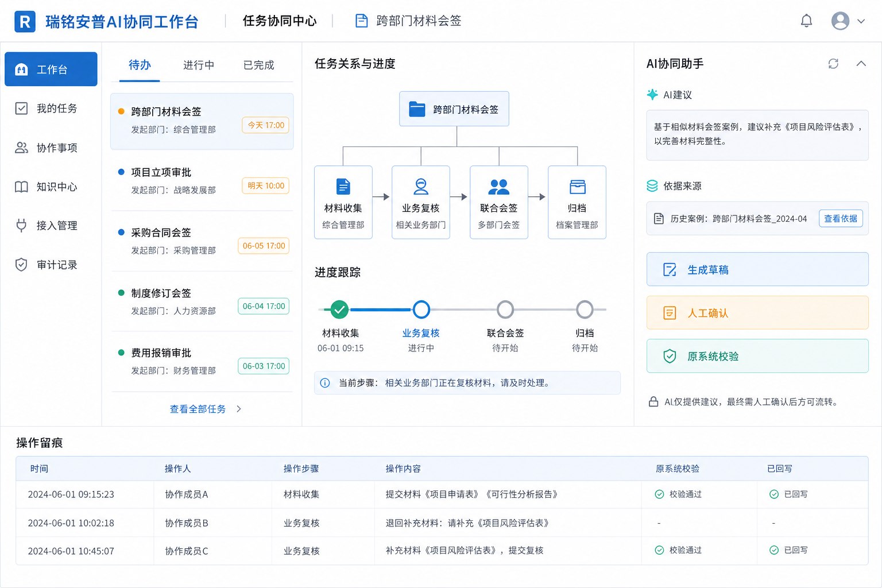Open 任务协同中心 in the header
The image size is (882, 588).
click(280, 21)
